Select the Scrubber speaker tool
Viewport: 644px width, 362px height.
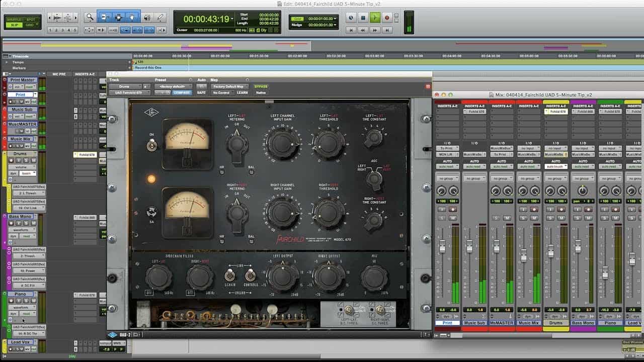pyautogui.click(x=147, y=17)
